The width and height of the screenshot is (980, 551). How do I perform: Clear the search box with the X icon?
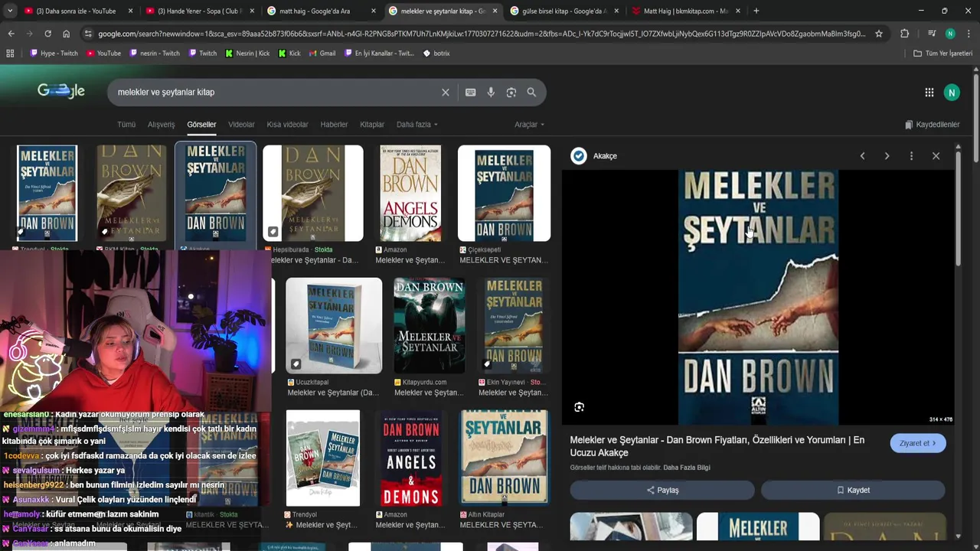pos(445,92)
